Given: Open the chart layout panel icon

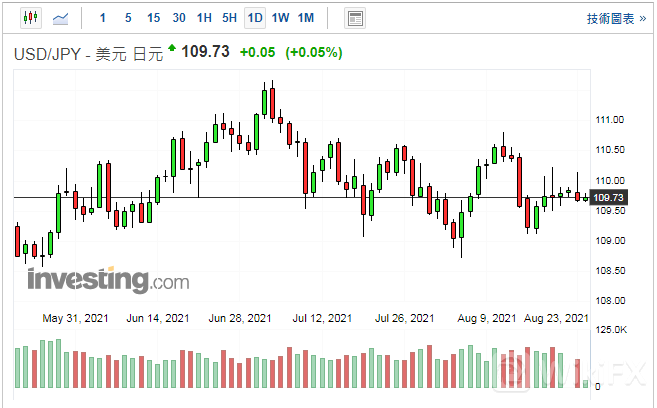Looking at the screenshot, I should [354, 18].
